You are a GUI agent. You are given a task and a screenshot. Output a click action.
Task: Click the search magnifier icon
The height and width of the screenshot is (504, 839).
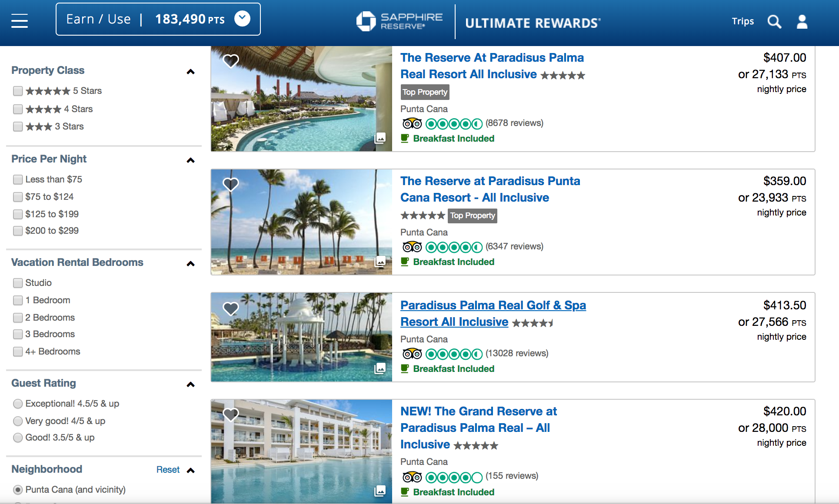coord(774,21)
